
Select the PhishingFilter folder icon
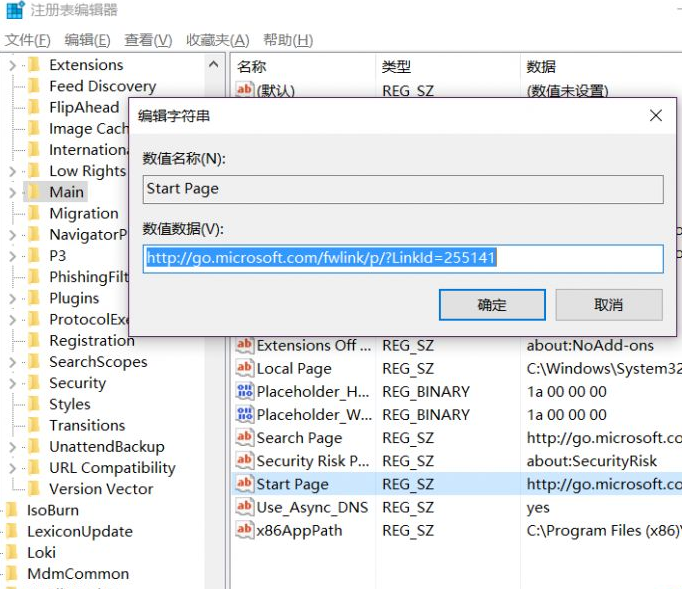coord(34,277)
